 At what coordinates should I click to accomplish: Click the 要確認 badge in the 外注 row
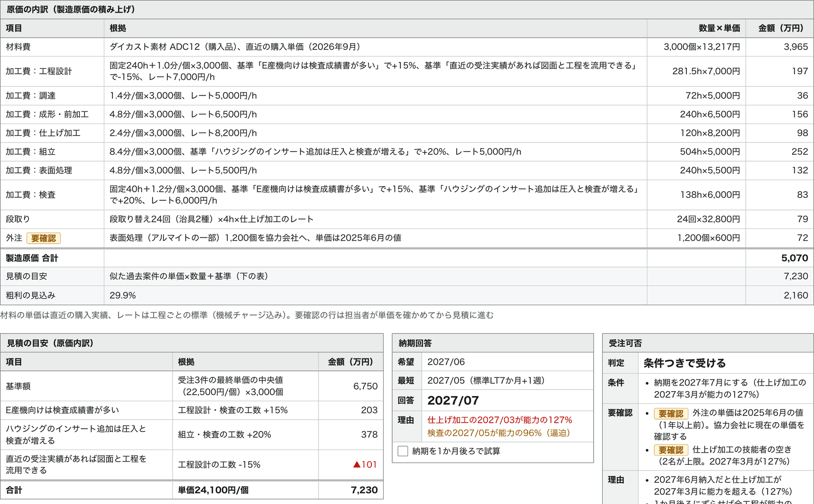[44, 238]
